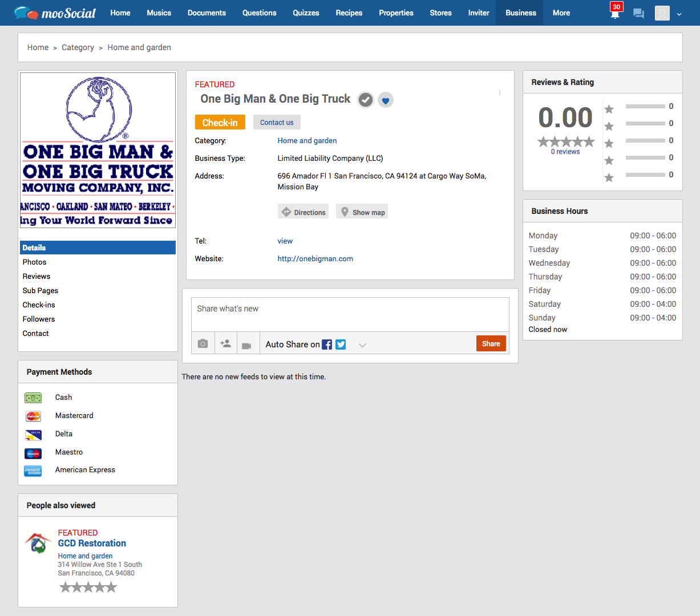700x616 pixels.
Task: Select the Followers sidebar tab
Action: click(x=98, y=319)
